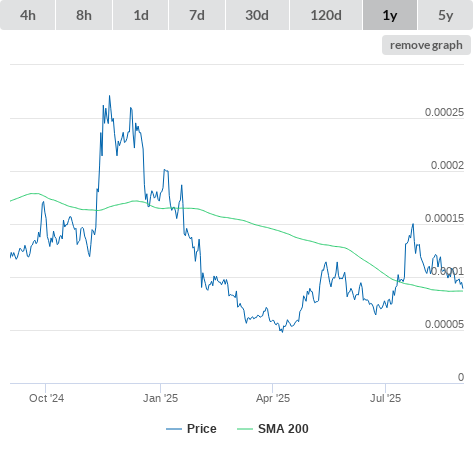Select the 4h time range tab
474x455 pixels.
pos(28,15)
